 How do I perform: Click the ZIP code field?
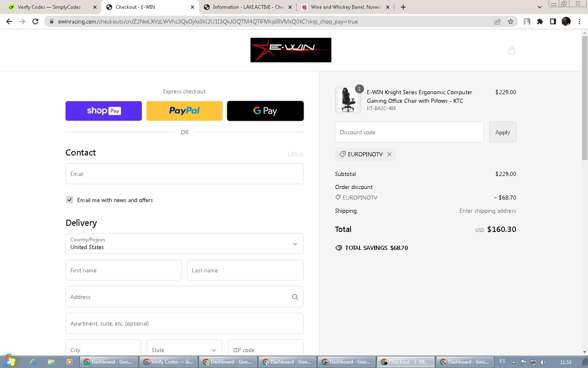(266, 350)
